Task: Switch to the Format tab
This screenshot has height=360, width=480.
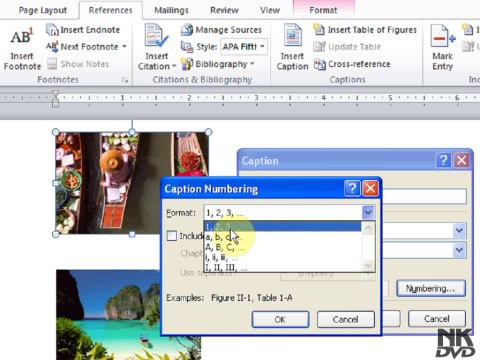Action: pos(323,10)
